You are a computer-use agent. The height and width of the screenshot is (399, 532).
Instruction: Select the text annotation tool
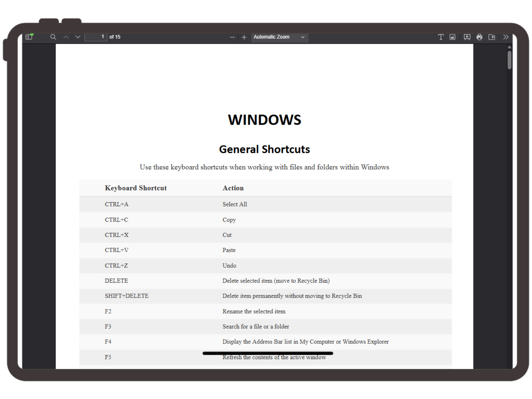[x=441, y=37]
